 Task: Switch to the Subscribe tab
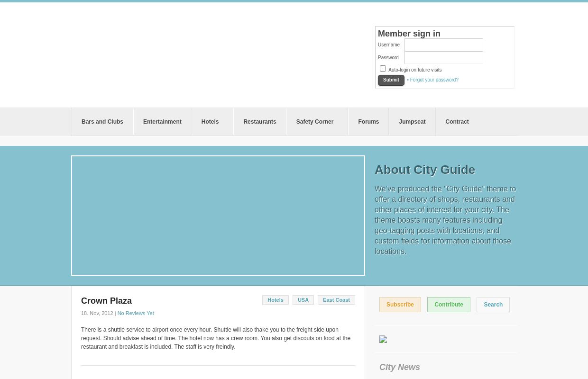(x=400, y=305)
